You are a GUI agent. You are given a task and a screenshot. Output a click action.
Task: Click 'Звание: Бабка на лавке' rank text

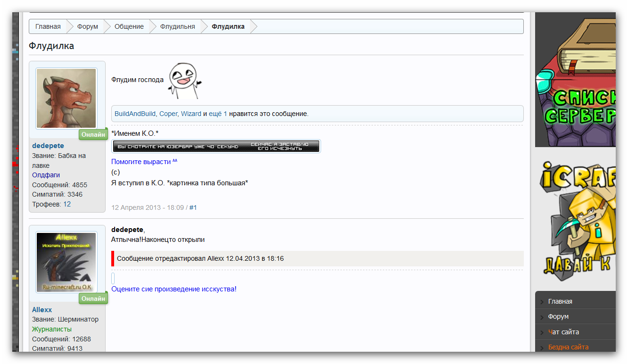59,160
